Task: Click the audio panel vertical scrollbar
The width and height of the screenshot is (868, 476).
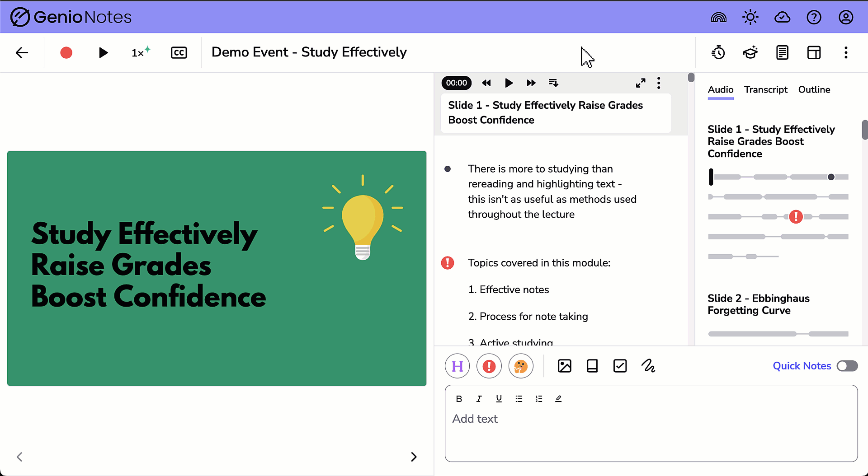Action: (864, 130)
